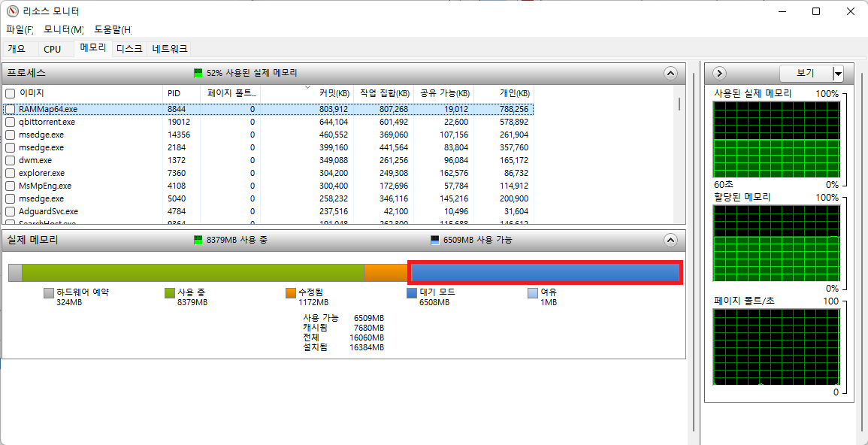The height and width of the screenshot is (445, 868).
Task: Click the 보기 button
Action: point(806,74)
